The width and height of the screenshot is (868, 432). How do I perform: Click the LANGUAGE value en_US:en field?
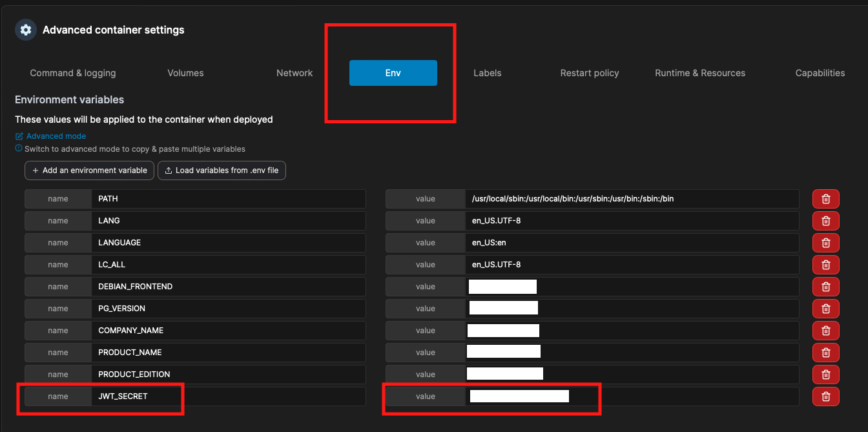pos(632,243)
